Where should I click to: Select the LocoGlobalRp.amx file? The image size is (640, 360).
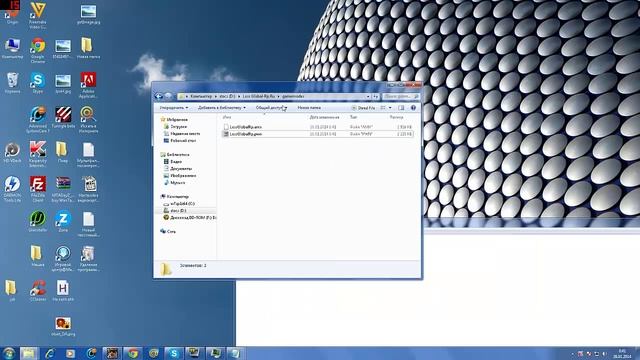[318, 127]
